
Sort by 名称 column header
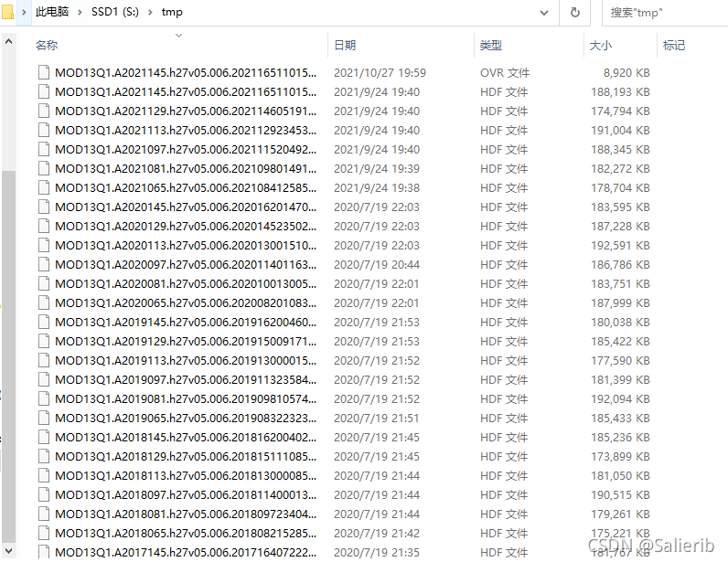(47, 45)
